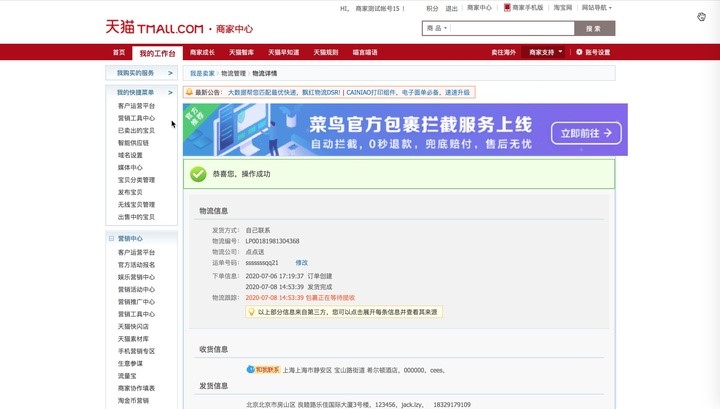Open 商家协作填表 in the sidebar
This screenshot has width=720, height=409.
coord(136,388)
